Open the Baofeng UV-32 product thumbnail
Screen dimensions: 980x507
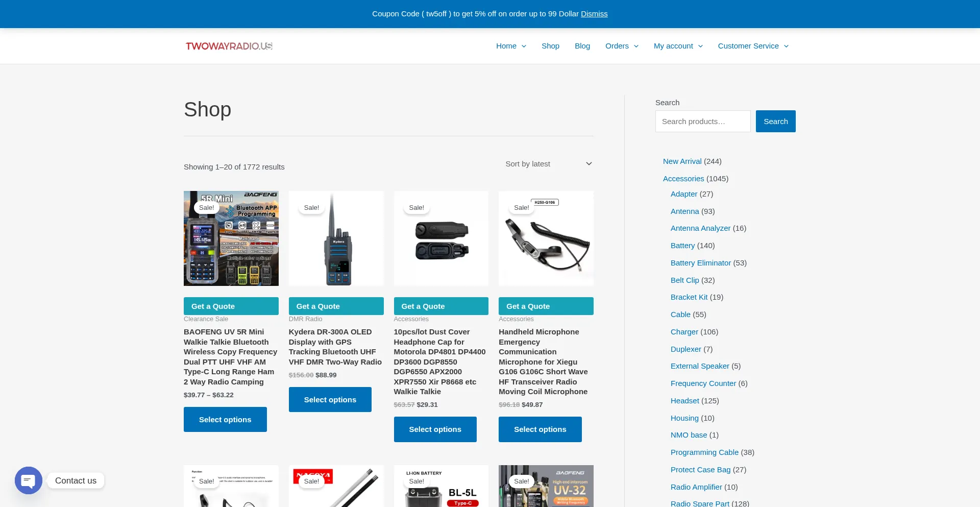tap(546, 486)
